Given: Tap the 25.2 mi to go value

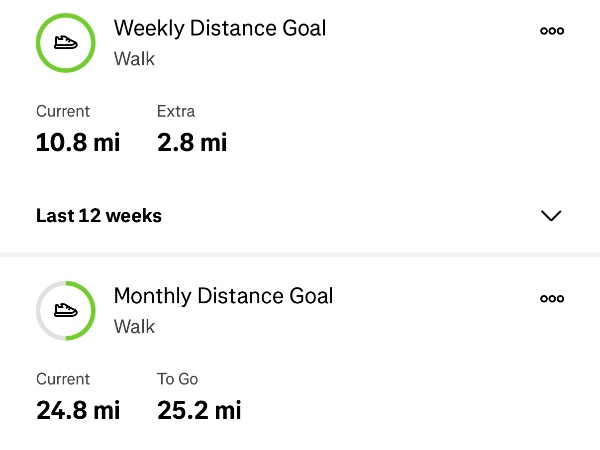Looking at the screenshot, I should [199, 410].
